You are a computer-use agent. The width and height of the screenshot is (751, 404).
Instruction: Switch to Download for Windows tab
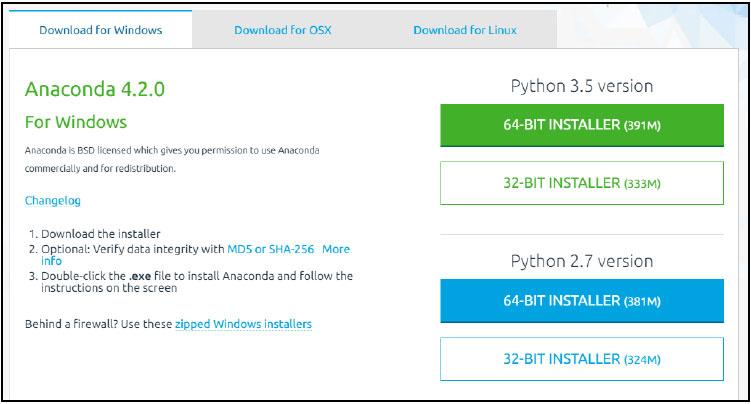[101, 30]
